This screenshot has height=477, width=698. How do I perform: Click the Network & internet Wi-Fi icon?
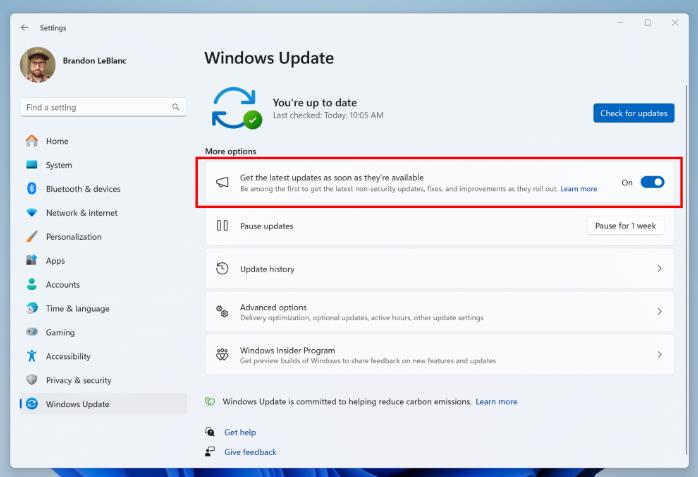point(32,213)
